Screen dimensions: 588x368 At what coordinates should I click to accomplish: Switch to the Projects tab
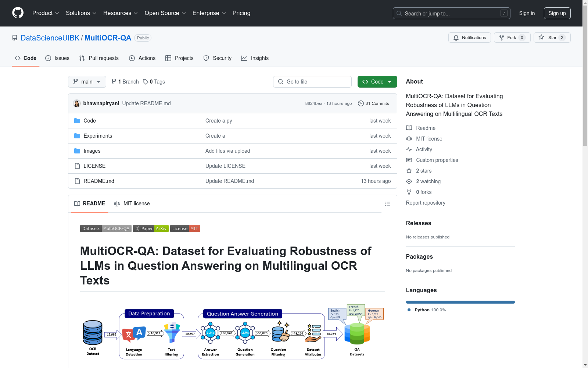pos(179,58)
